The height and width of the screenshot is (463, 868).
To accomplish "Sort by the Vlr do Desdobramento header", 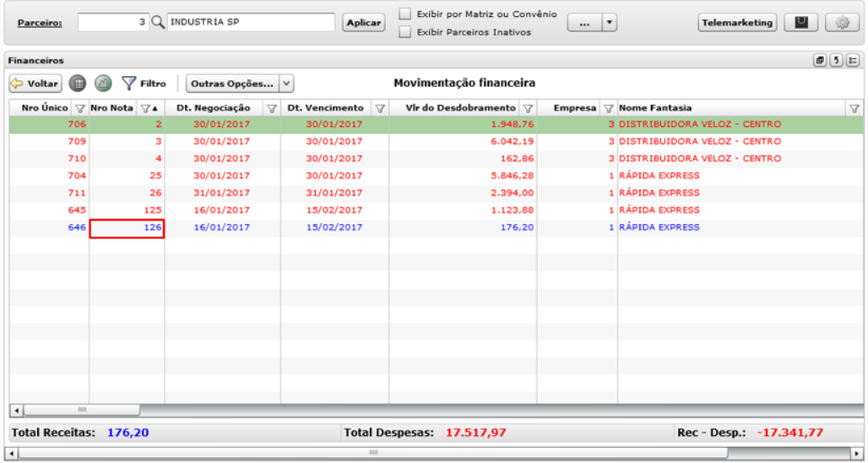I will tap(460, 108).
